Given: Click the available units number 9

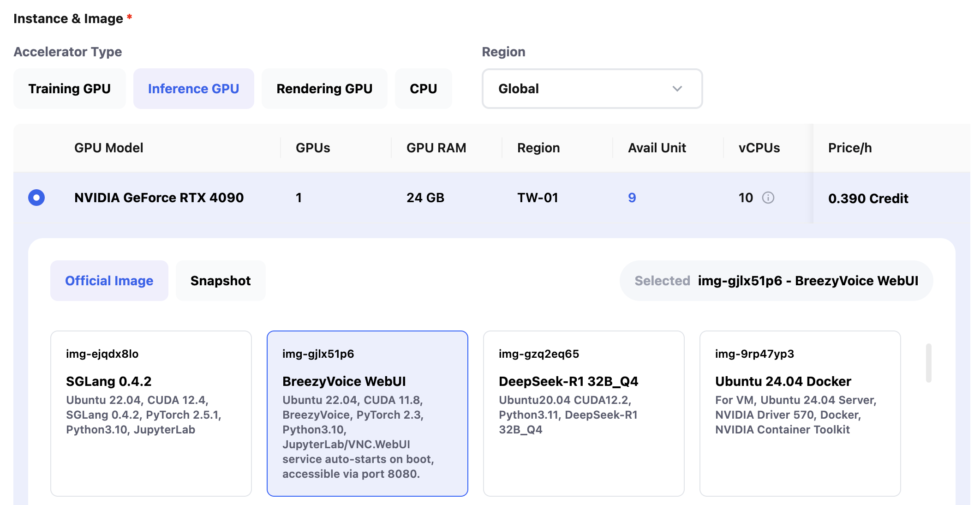Looking at the screenshot, I should (632, 198).
